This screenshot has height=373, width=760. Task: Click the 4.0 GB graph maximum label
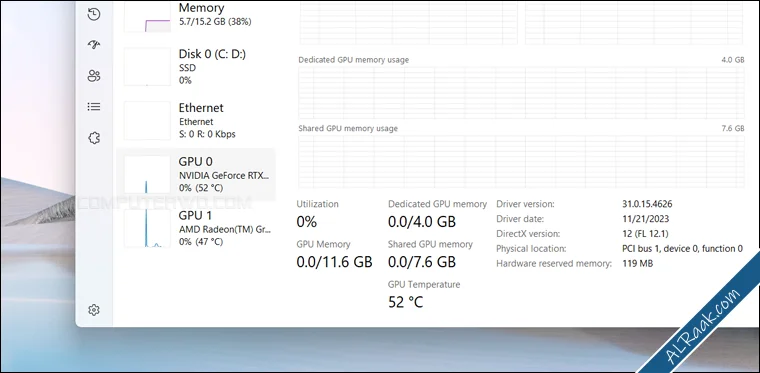point(732,60)
